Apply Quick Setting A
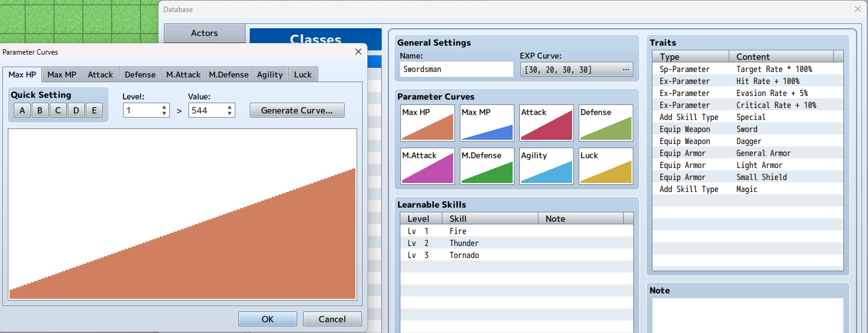The image size is (868, 333). pos(22,110)
